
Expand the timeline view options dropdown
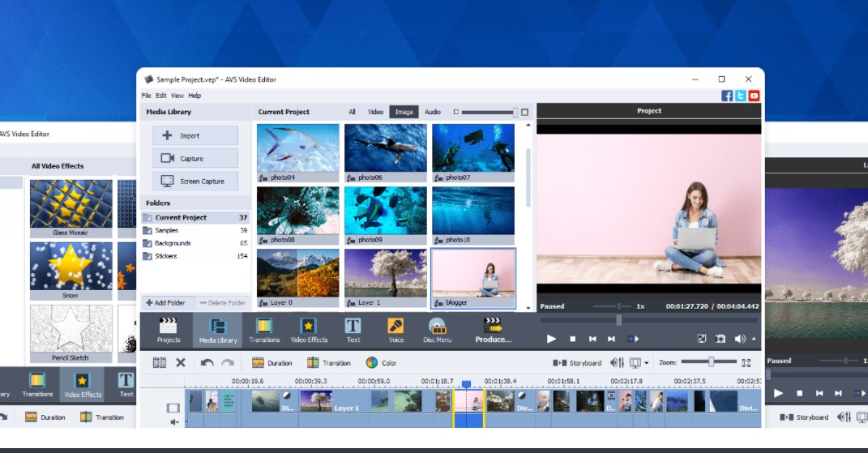(x=646, y=363)
